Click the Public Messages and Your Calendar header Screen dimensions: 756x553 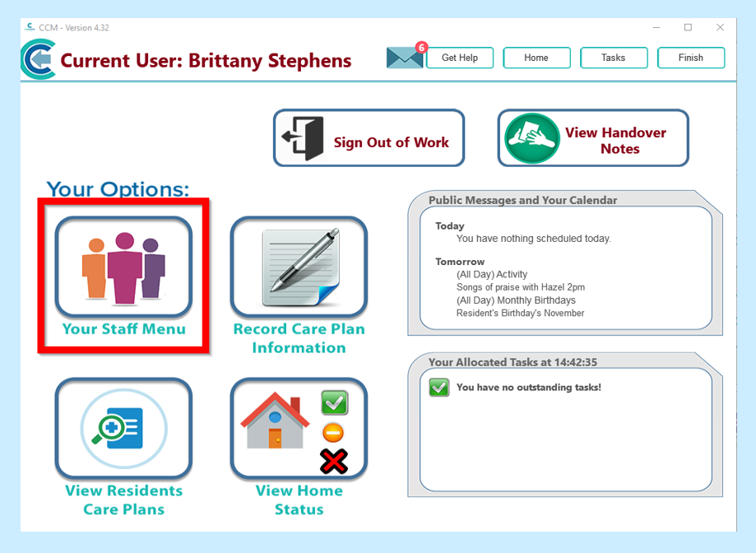click(522, 200)
